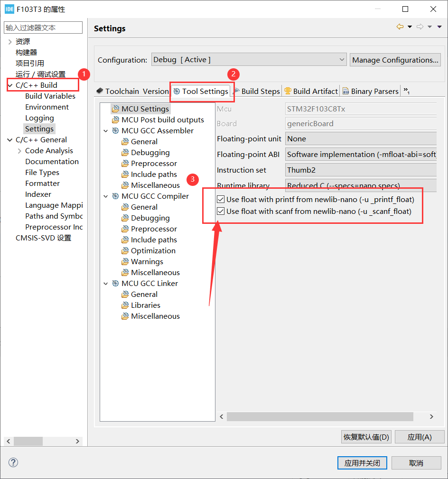Click the Manage Configurations button

(x=395, y=59)
